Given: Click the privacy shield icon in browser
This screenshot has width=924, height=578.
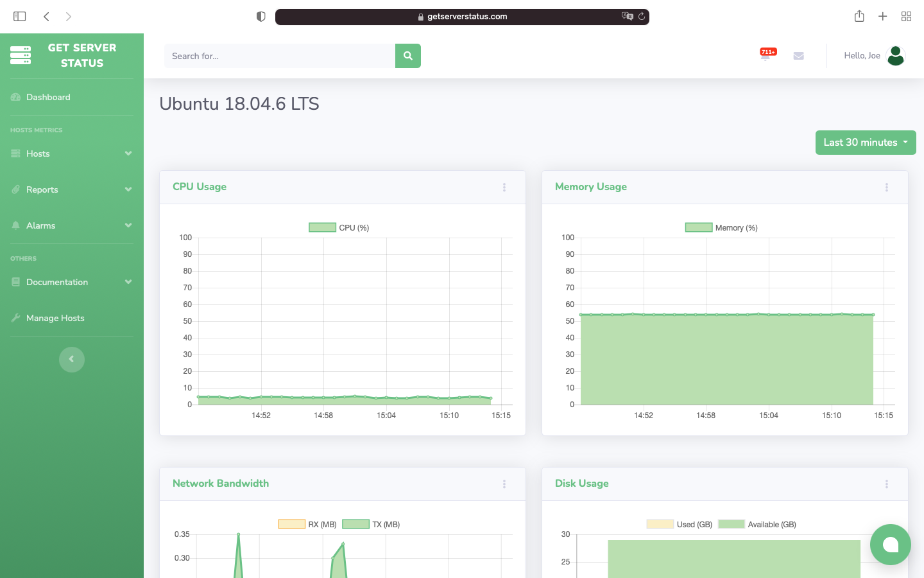Looking at the screenshot, I should coord(261,17).
